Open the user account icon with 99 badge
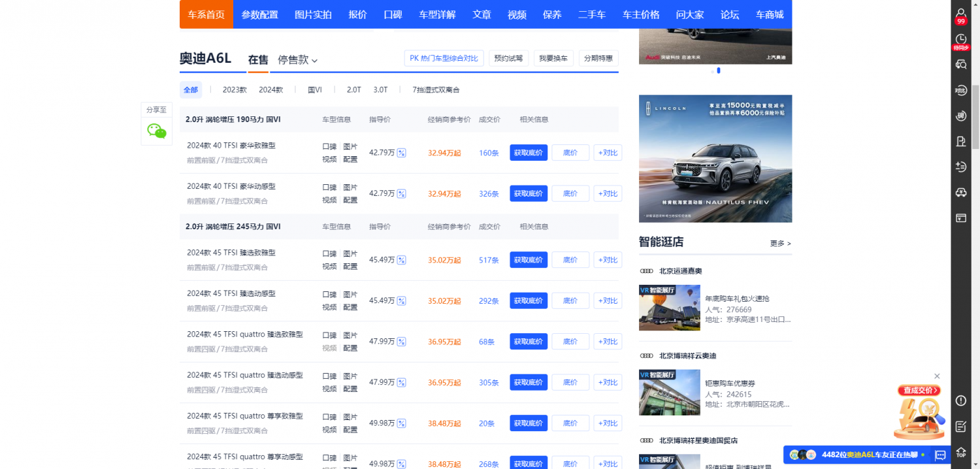 tap(960, 16)
